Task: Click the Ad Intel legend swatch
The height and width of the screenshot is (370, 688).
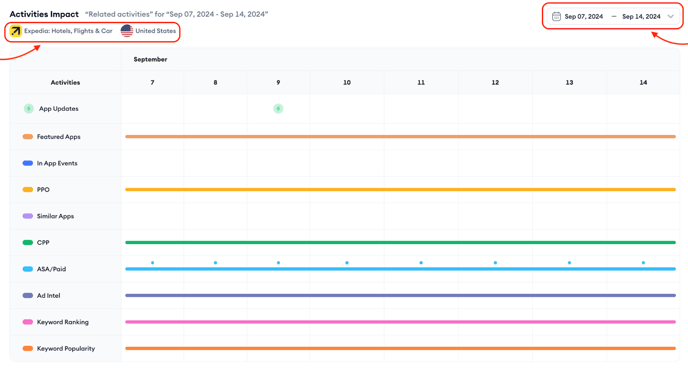Action: 28,295
